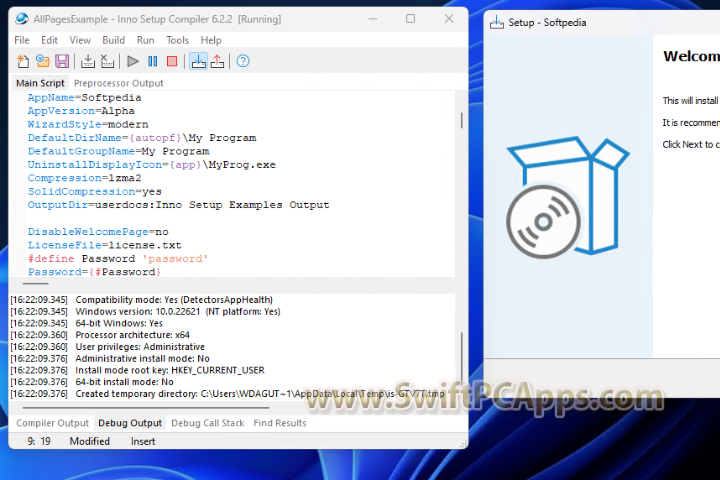Click the 9: 19 cursor position indicator
The height and width of the screenshot is (480, 720).
(x=39, y=441)
